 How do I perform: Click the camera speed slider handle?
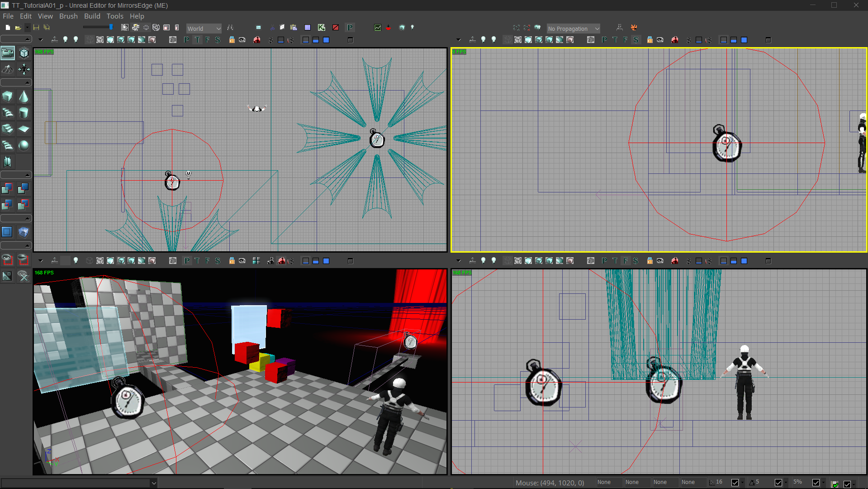[111, 27]
